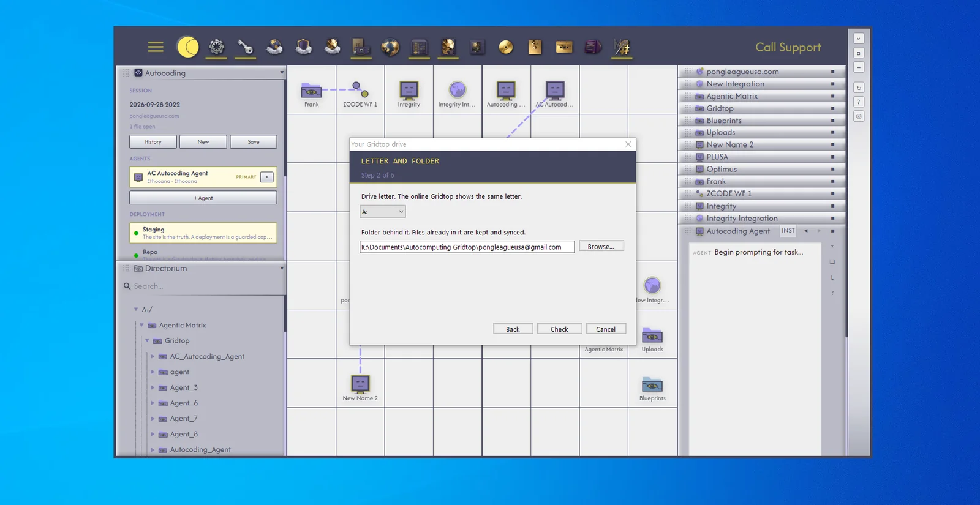Image resolution: width=980 pixels, height=505 pixels.
Task: Click the Check button in dialog
Action: 559,329
